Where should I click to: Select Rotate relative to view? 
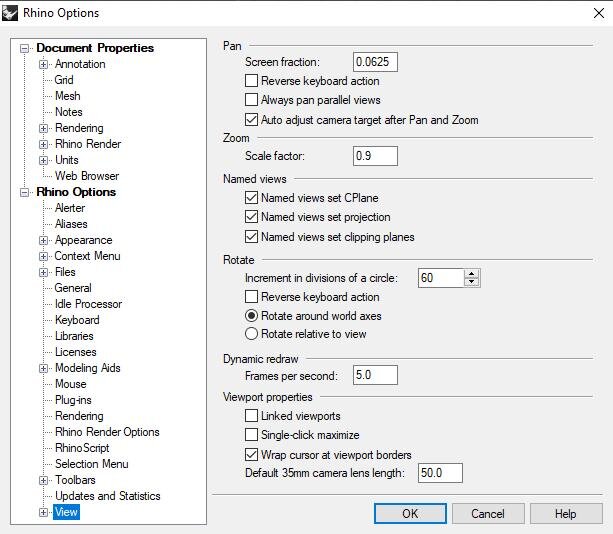pyautogui.click(x=251, y=334)
